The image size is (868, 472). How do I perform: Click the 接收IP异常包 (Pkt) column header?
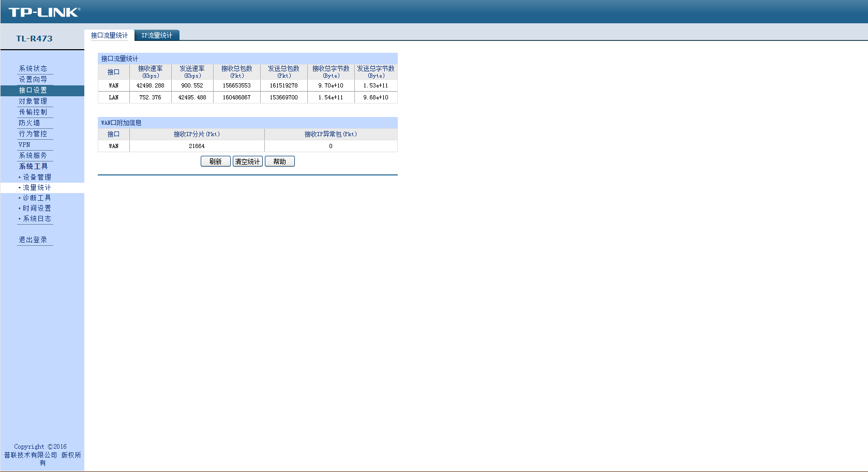[331, 134]
